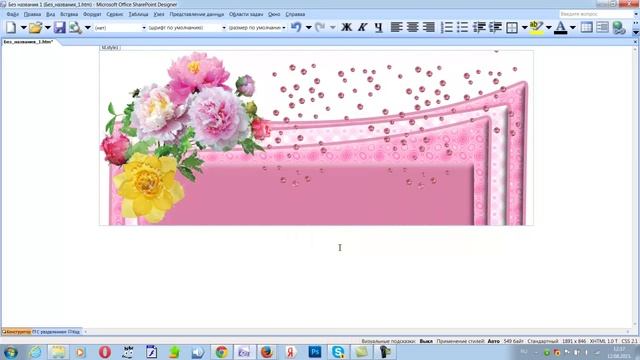This screenshot has width=640, height=360.
Task: Align text to the left
Action: pos(396,28)
